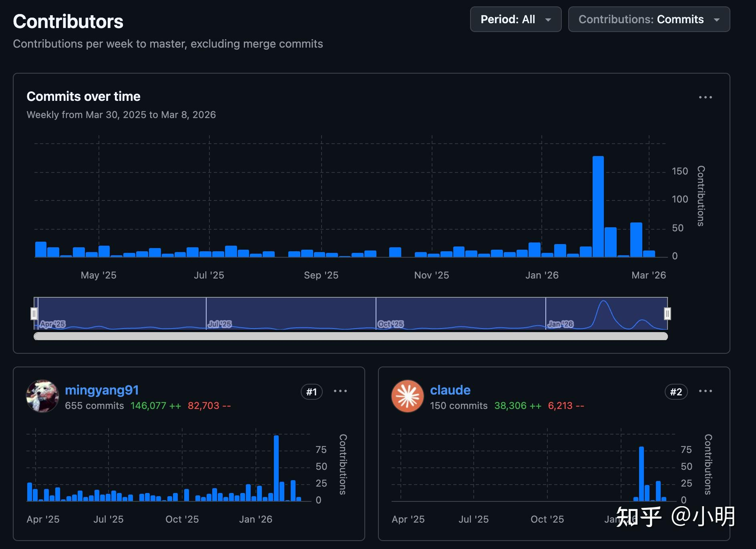Screen dimensions: 756x549
Task: Click the tallest bar in mingyang91's chart
Action: tap(276, 468)
